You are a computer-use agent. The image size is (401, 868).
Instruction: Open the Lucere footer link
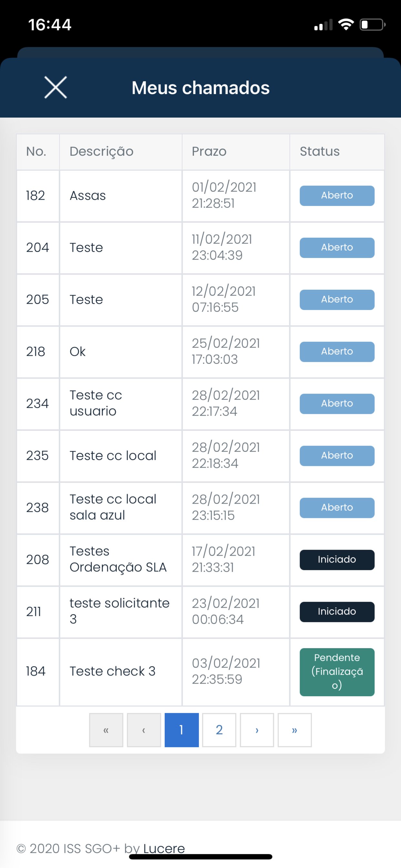click(x=164, y=848)
